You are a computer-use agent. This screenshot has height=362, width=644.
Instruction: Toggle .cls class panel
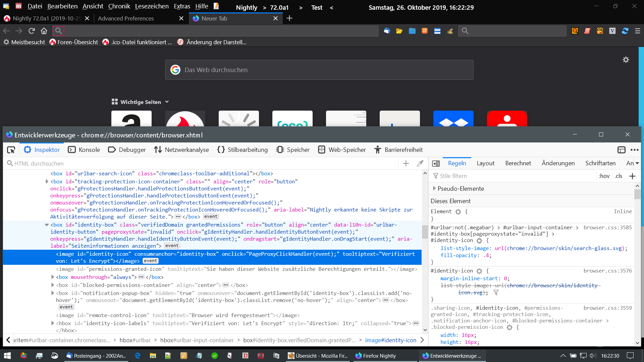coord(619,176)
